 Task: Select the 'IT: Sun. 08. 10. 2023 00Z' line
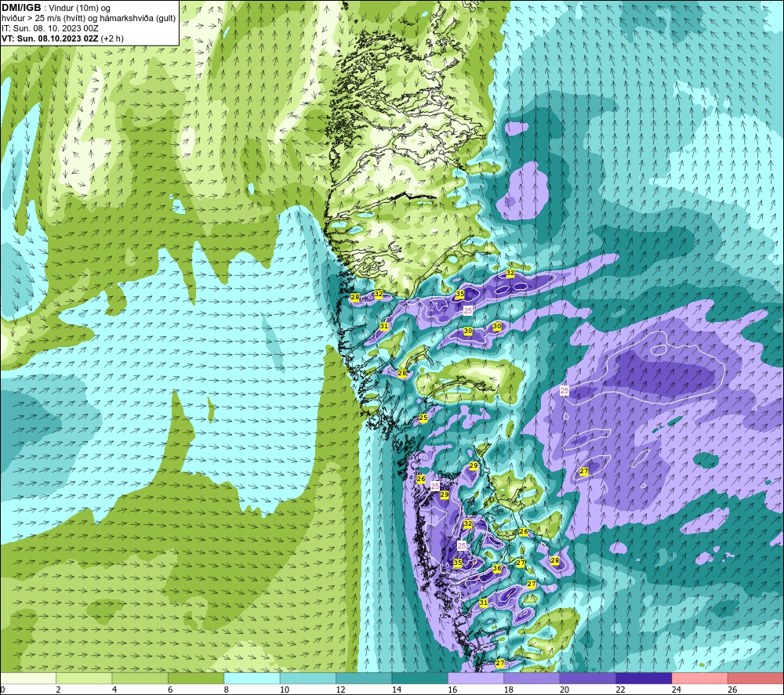[50, 28]
